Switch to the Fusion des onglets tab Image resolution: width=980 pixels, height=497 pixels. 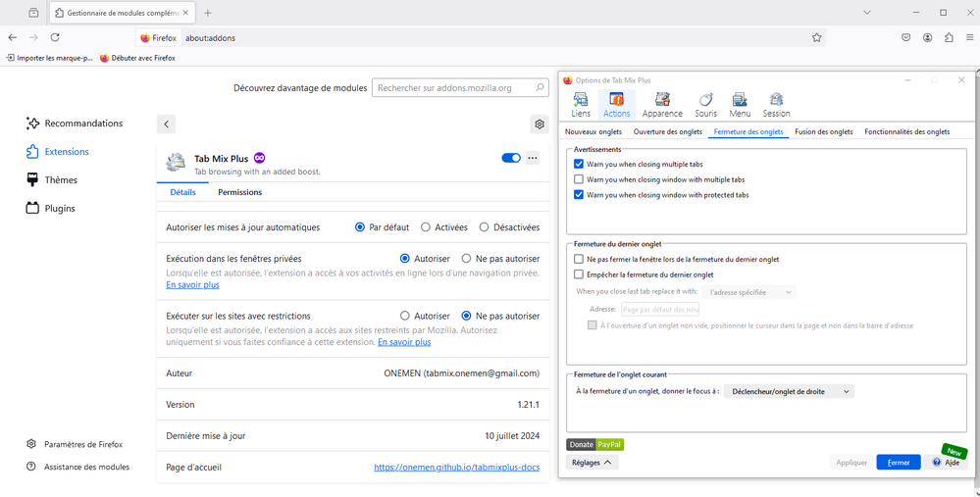click(x=823, y=131)
